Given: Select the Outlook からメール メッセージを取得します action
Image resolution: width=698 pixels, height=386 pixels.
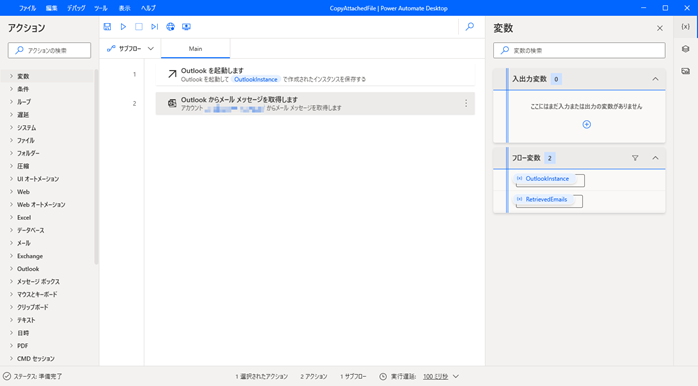Looking at the screenshot, I should (x=315, y=103).
